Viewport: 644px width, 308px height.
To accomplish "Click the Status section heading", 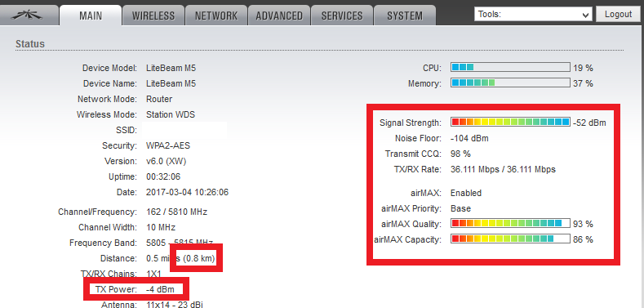I will point(30,43).
